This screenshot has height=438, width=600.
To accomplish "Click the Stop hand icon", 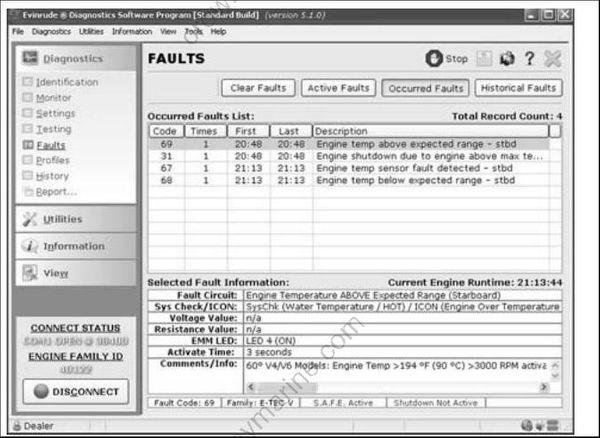I will 434,59.
